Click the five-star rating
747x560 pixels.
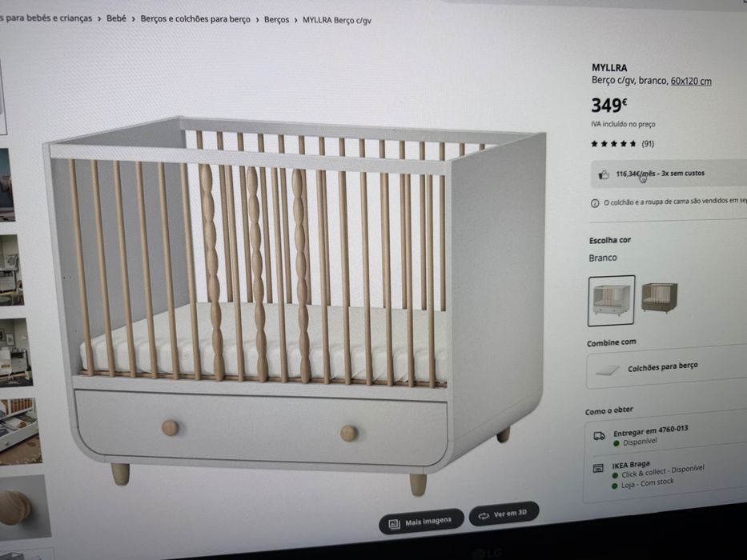click(x=613, y=143)
